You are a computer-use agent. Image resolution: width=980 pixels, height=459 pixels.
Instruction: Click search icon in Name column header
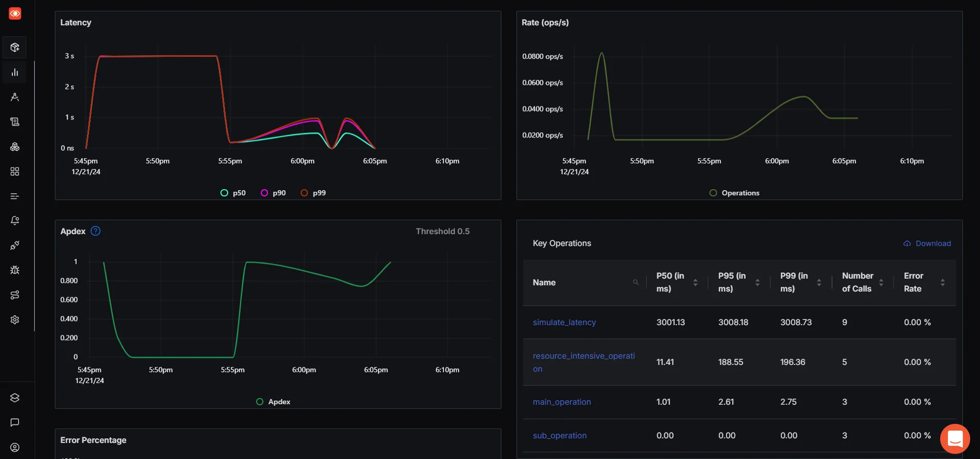click(x=636, y=282)
